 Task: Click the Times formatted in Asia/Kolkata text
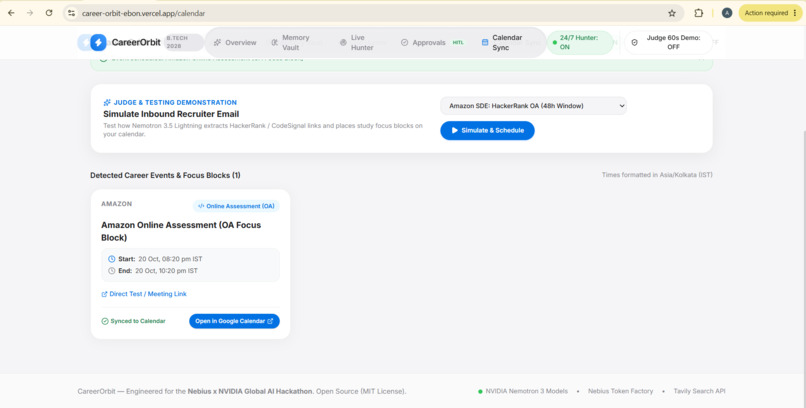[657, 175]
